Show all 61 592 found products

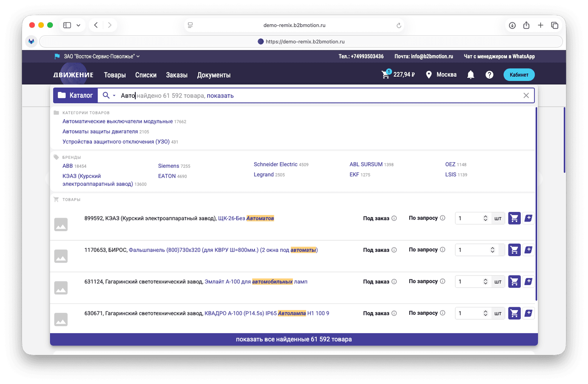click(x=294, y=339)
